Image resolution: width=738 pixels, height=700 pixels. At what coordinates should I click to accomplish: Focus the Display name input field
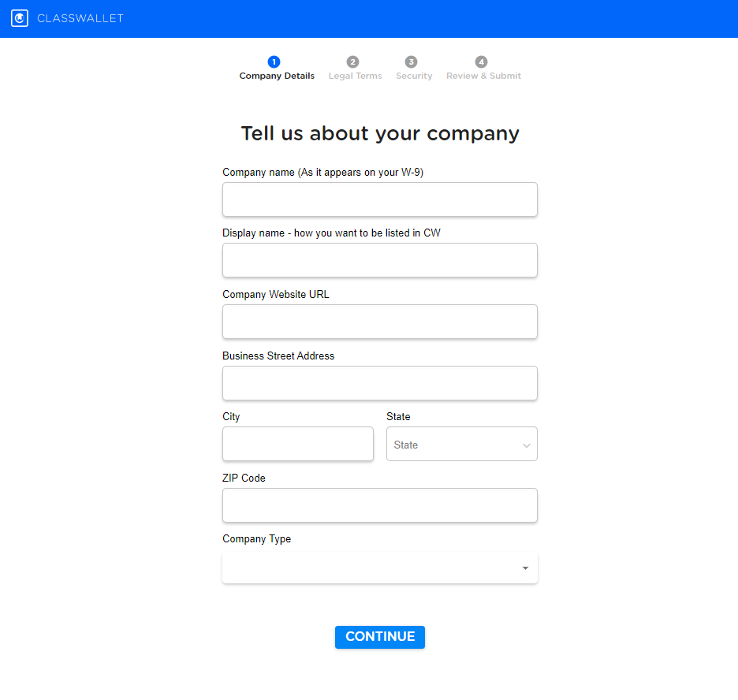click(379, 260)
